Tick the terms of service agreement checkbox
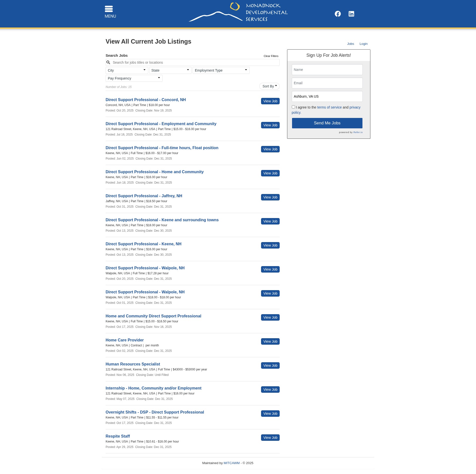The image size is (476, 474). click(293, 107)
